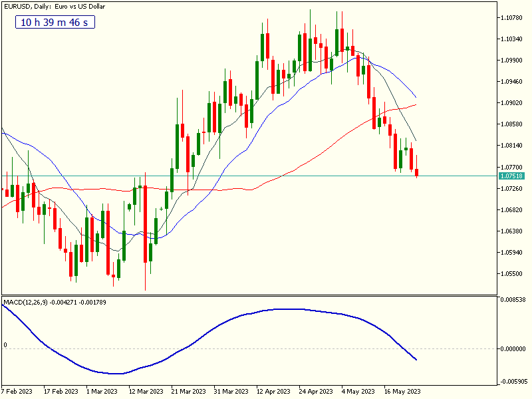Click the 24 Apr 2023 date label
This screenshot has width=532, height=399.
point(316,391)
